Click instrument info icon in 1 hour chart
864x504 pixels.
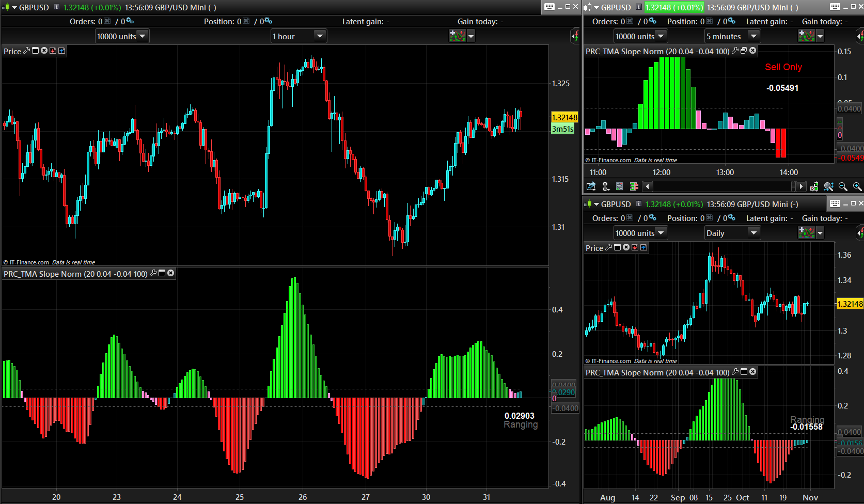[x=57, y=7]
